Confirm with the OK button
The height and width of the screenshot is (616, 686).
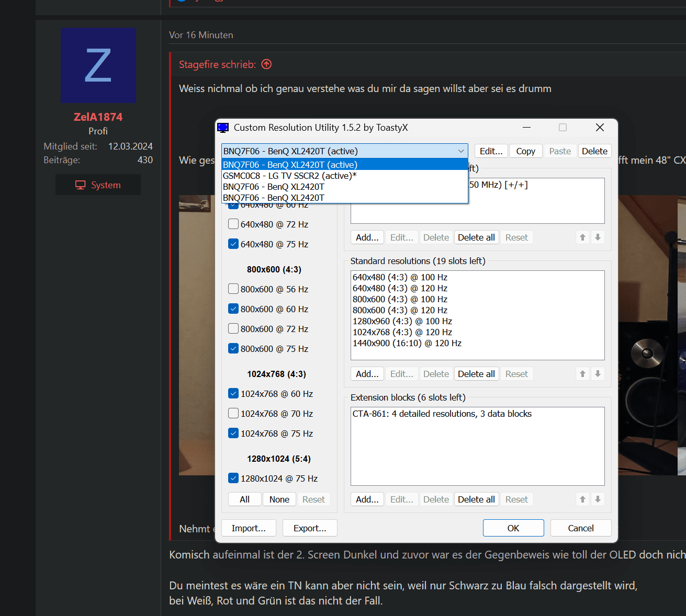click(x=513, y=528)
